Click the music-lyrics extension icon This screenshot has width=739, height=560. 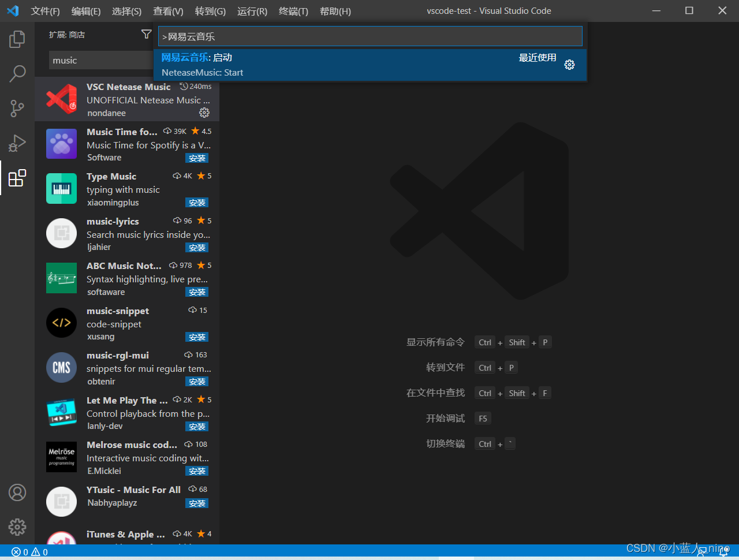(x=62, y=233)
